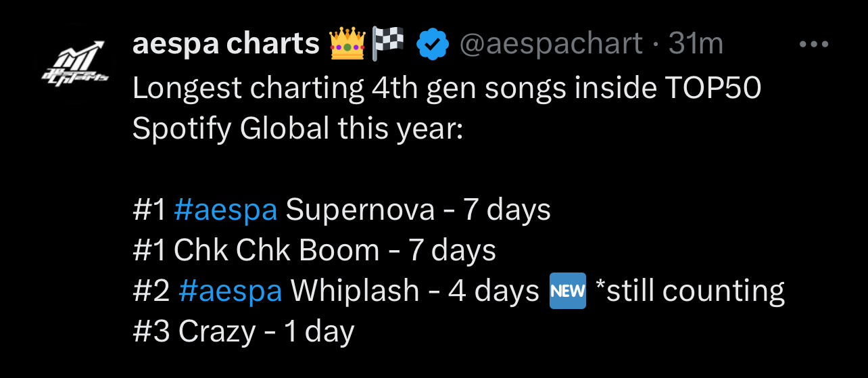Click the '*still counting' note

[690, 291]
